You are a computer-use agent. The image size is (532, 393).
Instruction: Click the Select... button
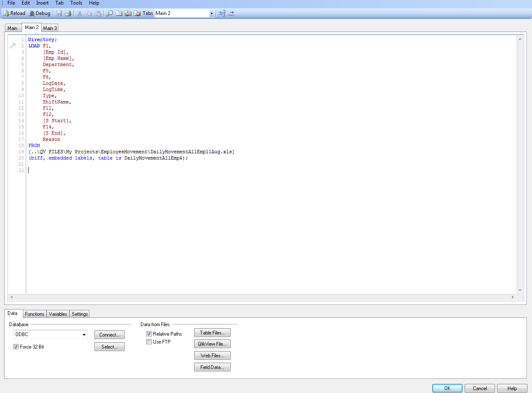coord(109,347)
